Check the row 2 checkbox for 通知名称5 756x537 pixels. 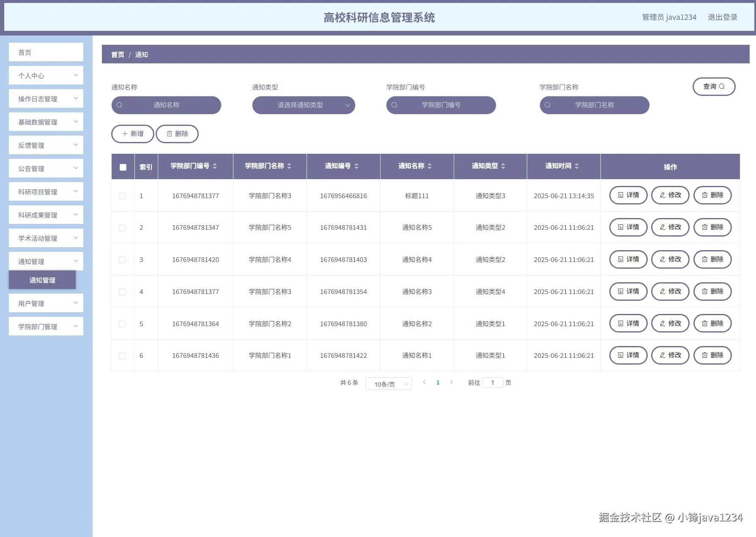point(122,228)
